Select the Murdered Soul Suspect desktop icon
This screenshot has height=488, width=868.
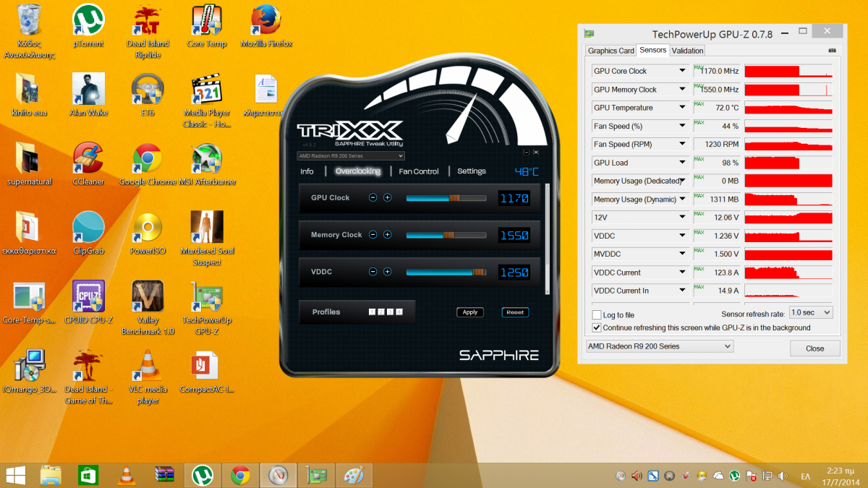click(207, 239)
